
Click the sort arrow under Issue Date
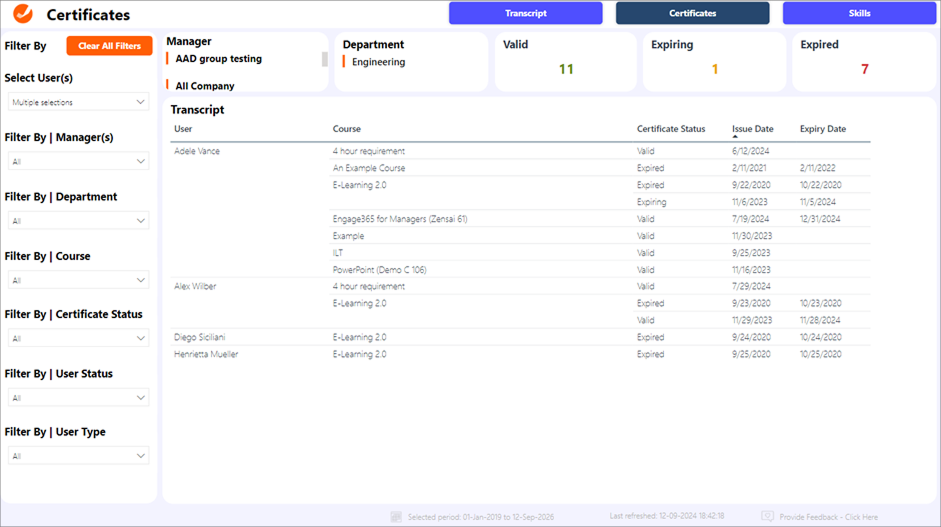click(736, 137)
